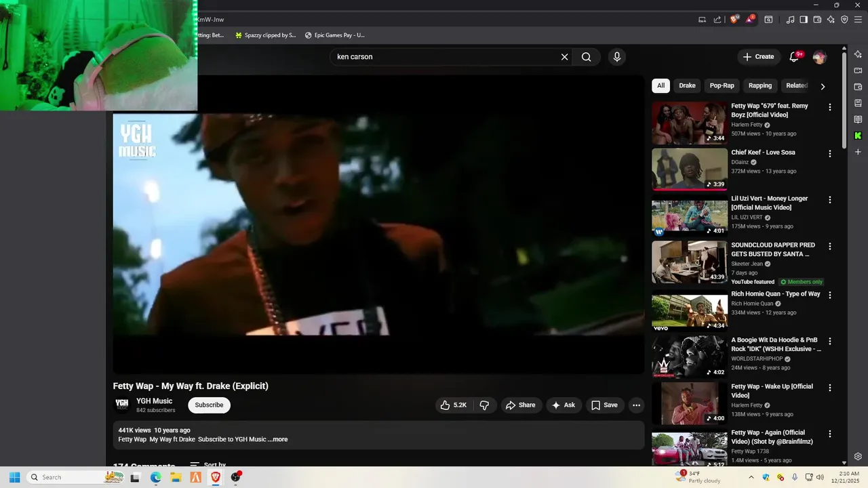The image size is (868, 488).
Task: Open Lil Uzi Vert Money Longer thumbnail
Action: 690,216
